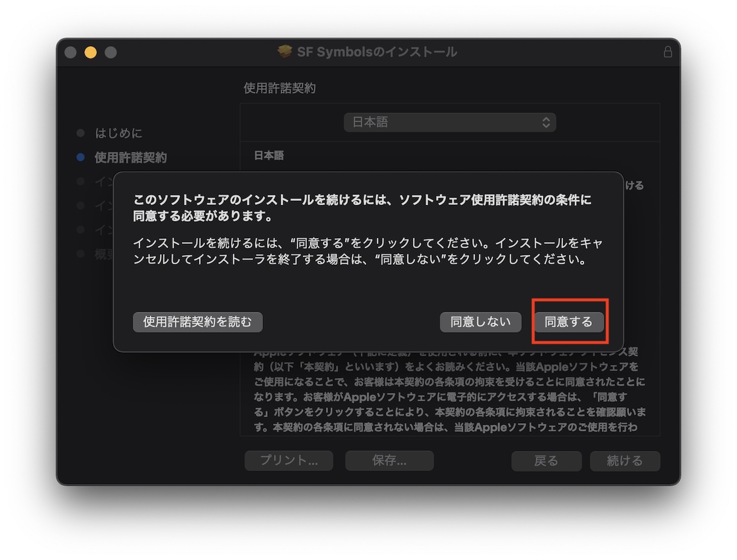This screenshot has height=560, width=737.
Task: Open 使用許諾契約を読む read license button
Action: (197, 322)
